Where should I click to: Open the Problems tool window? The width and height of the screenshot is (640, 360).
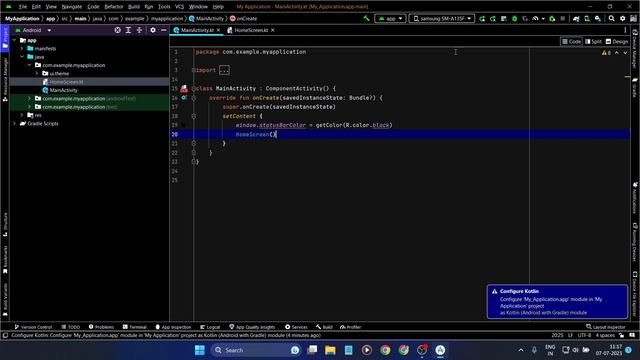[x=101, y=327]
